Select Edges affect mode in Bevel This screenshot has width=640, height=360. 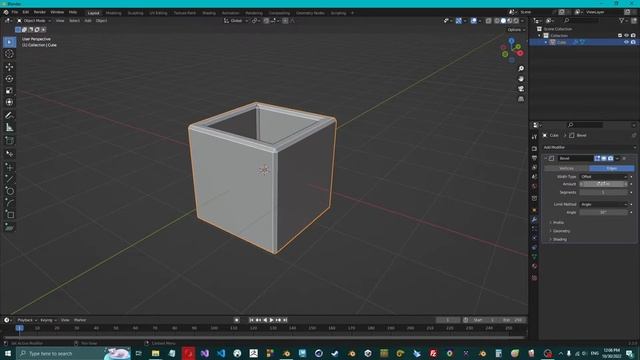tap(611, 168)
